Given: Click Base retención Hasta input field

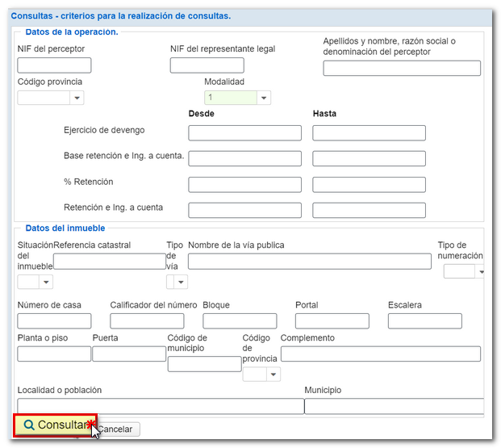Looking at the screenshot, I should 369,159.
